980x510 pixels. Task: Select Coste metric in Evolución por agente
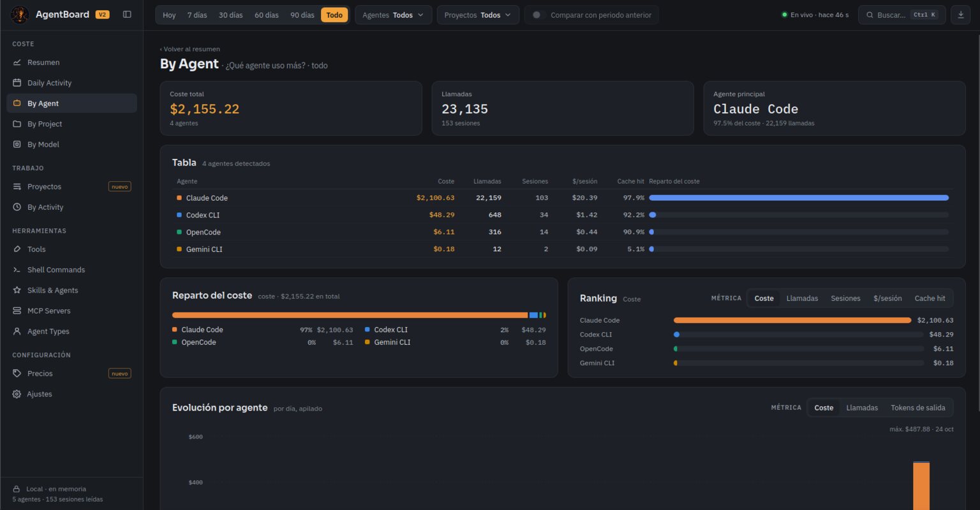point(824,407)
